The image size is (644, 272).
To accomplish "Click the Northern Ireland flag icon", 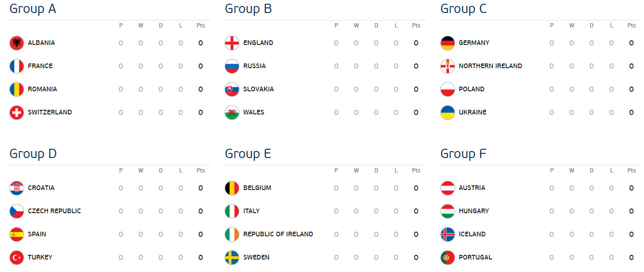I will 448,66.
